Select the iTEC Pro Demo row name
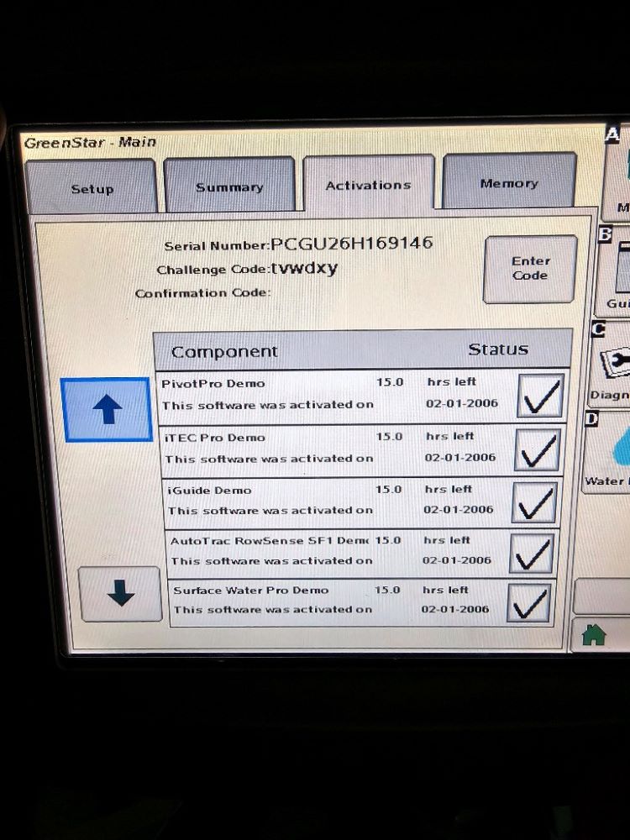Image resolution: width=630 pixels, height=840 pixels. 215,438
